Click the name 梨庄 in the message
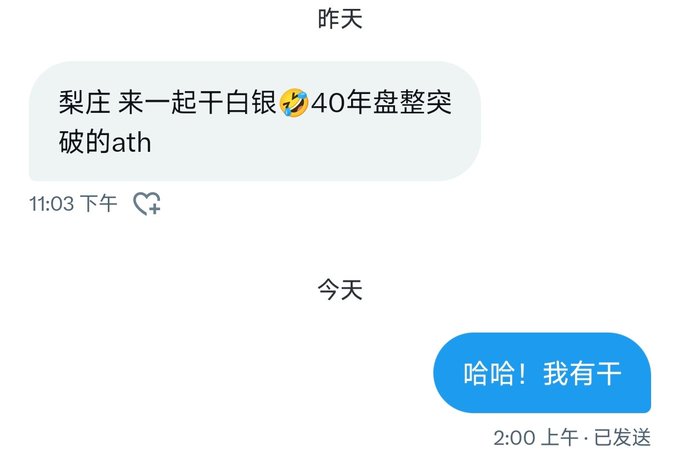Image resolution: width=680 pixels, height=476 pixels. (85, 103)
